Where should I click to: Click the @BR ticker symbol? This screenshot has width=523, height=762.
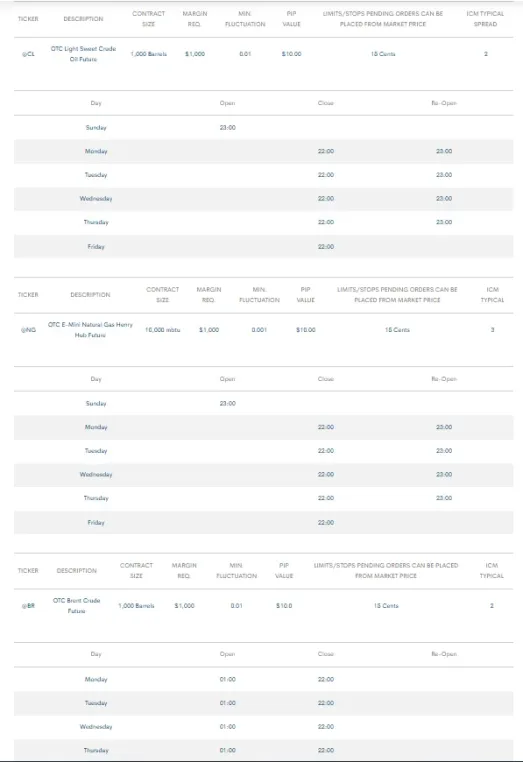click(28, 606)
